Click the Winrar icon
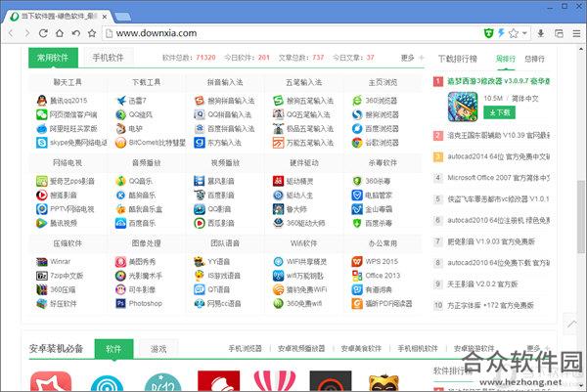 (x=41, y=261)
